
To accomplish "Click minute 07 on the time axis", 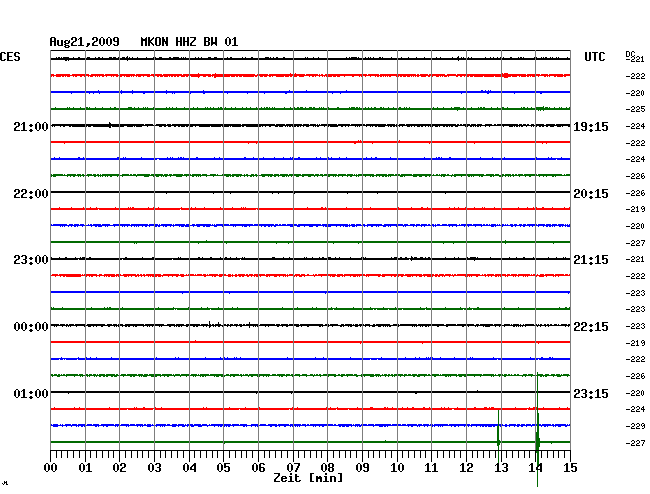I will [293, 468].
